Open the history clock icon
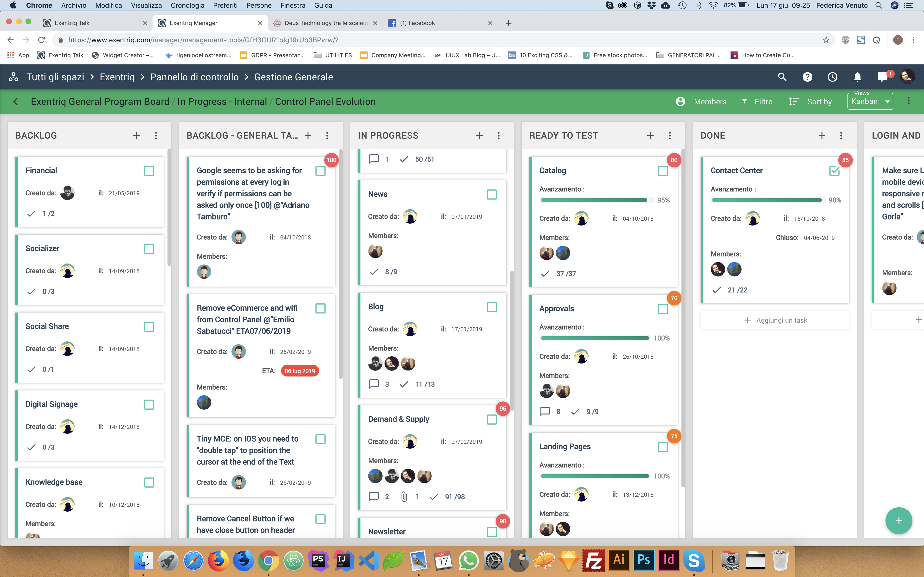 point(832,77)
